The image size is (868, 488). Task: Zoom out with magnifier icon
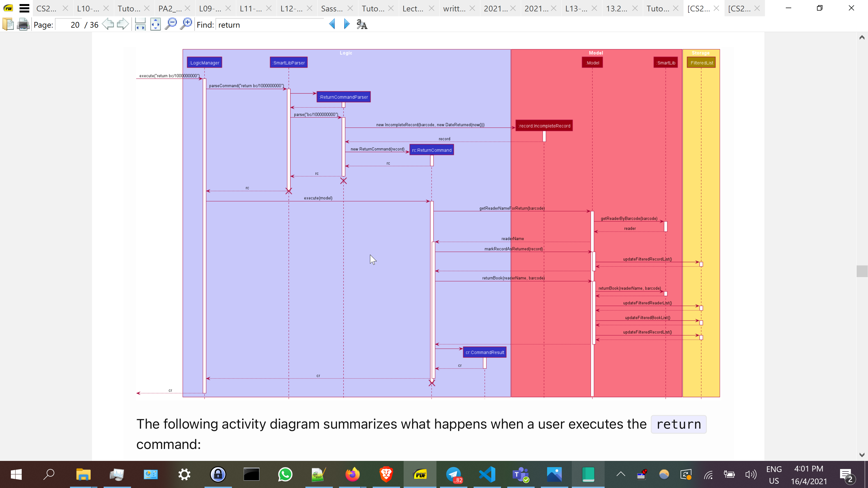point(171,24)
